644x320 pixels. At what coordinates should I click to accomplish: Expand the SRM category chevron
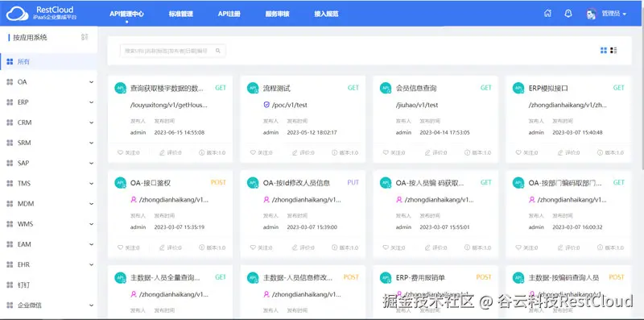tap(91, 143)
